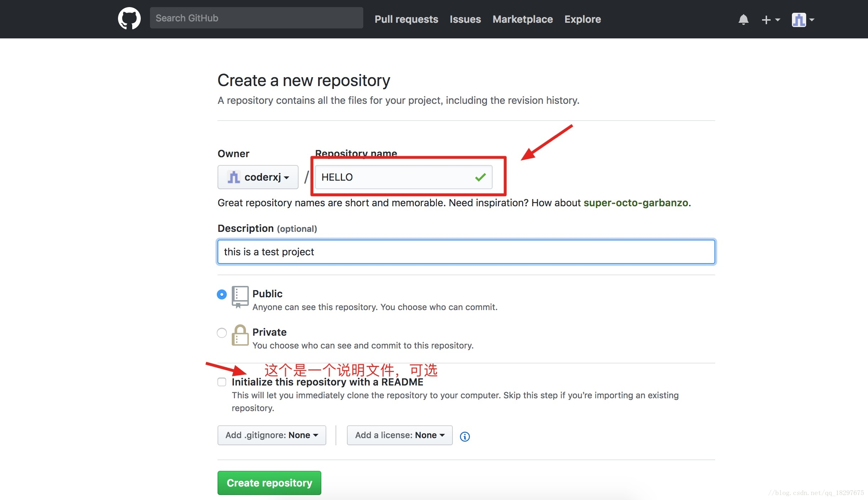Open the notifications bell
Screen dimensions: 868x500
pyautogui.click(x=743, y=20)
